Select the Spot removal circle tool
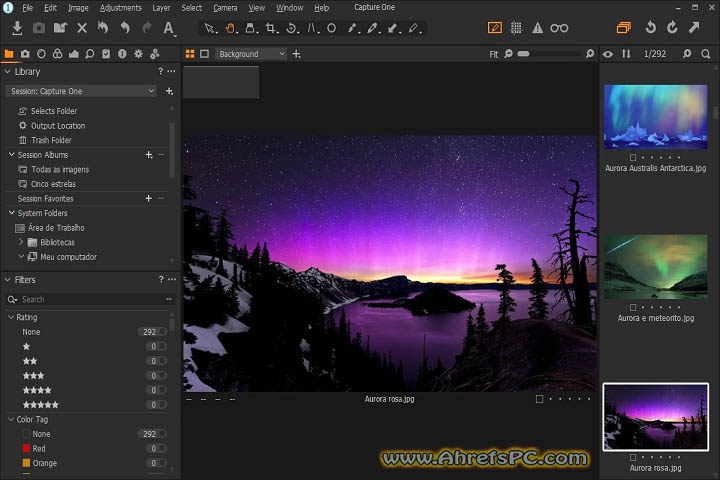The image size is (720, 480). (331, 28)
